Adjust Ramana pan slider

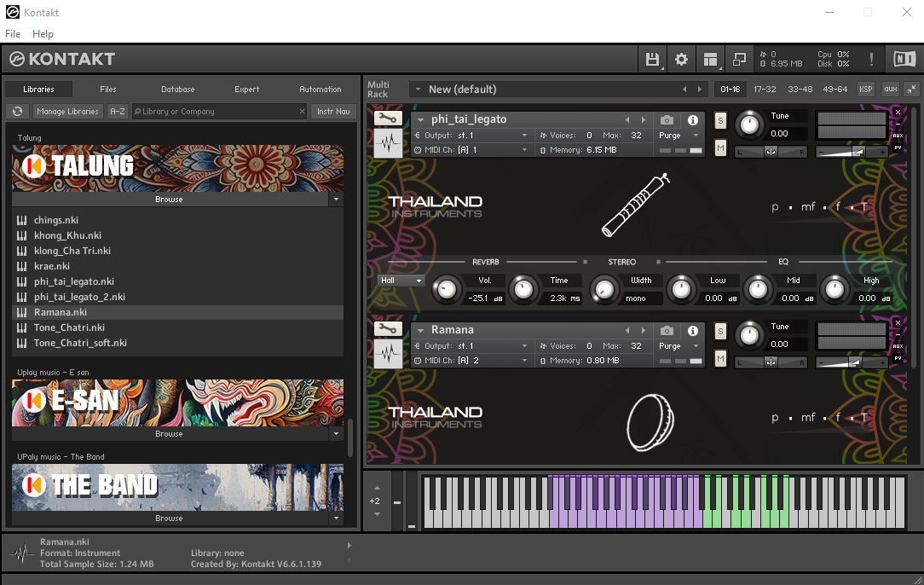pos(771,362)
